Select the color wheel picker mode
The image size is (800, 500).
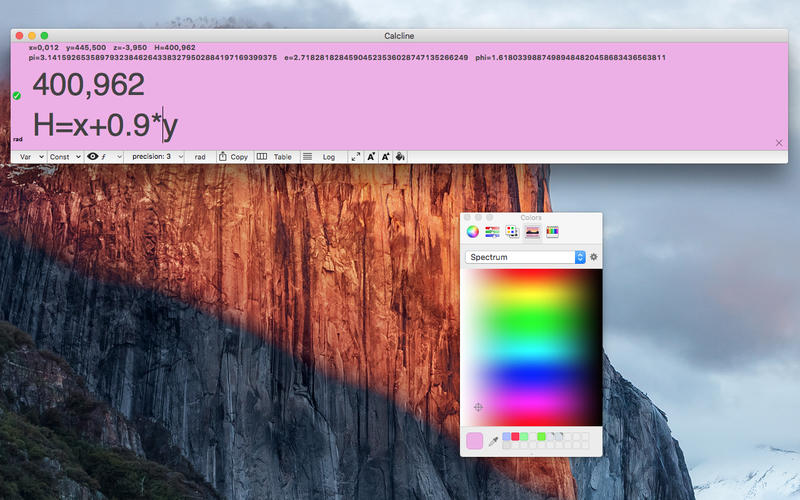pos(473,232)
